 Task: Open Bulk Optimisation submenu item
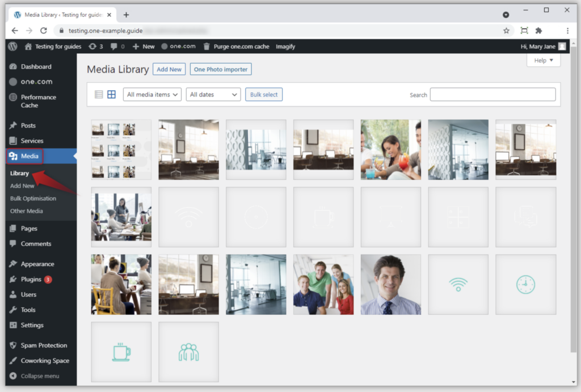[33, 199]
